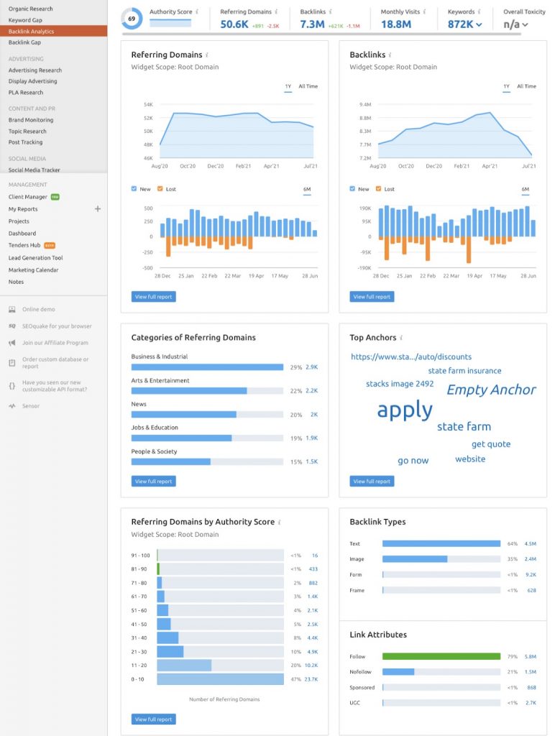Click info icon beside Referring Domains widget title
This screenshot has height=736, width=560.
tap(207, 55)
